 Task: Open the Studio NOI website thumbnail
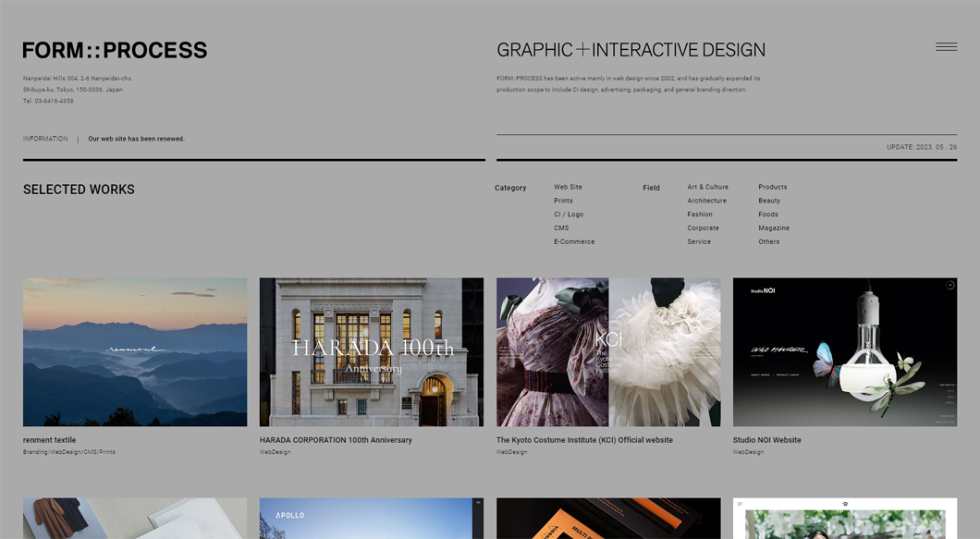[x=845, y=351]
